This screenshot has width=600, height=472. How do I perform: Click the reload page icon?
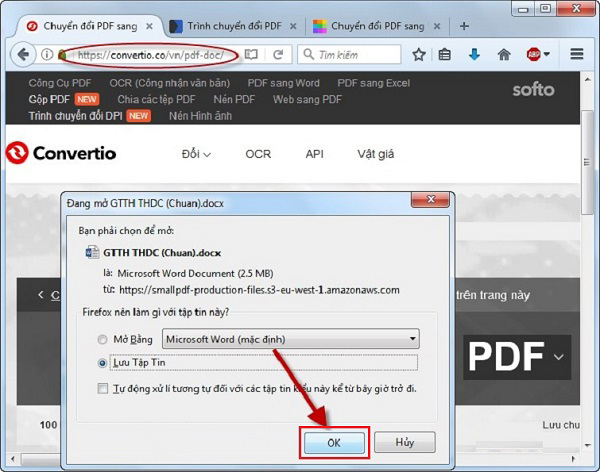click(276, 54)
